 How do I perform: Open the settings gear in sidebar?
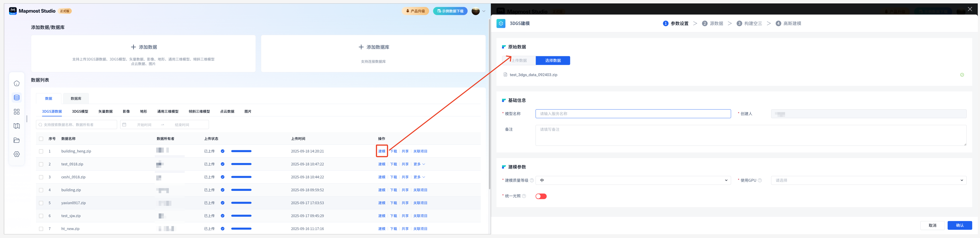click(x=17, y=154)
